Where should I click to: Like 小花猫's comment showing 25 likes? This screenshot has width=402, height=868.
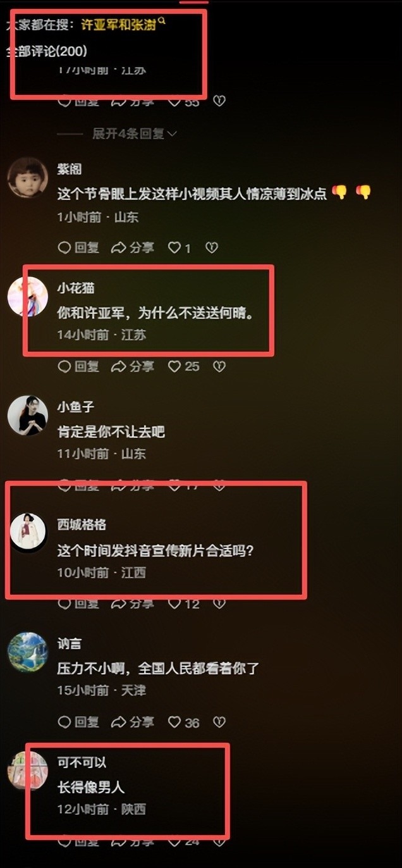point(183,366)
